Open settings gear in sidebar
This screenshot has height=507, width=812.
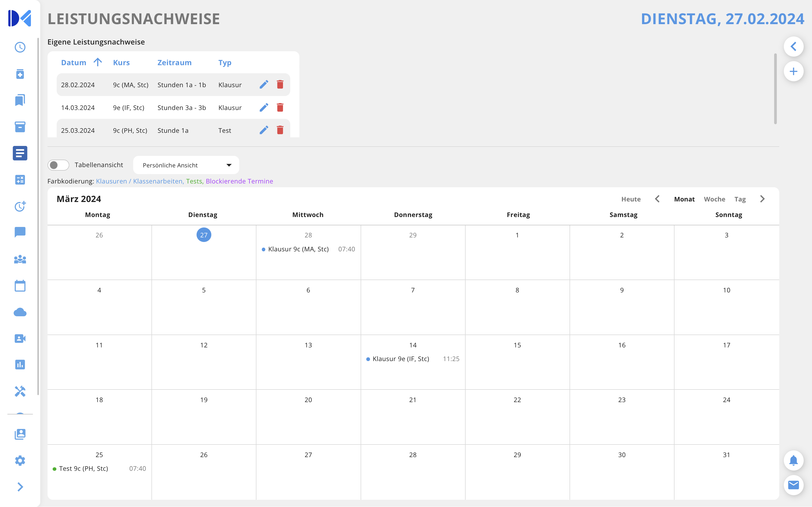click(x=20, y=460)
